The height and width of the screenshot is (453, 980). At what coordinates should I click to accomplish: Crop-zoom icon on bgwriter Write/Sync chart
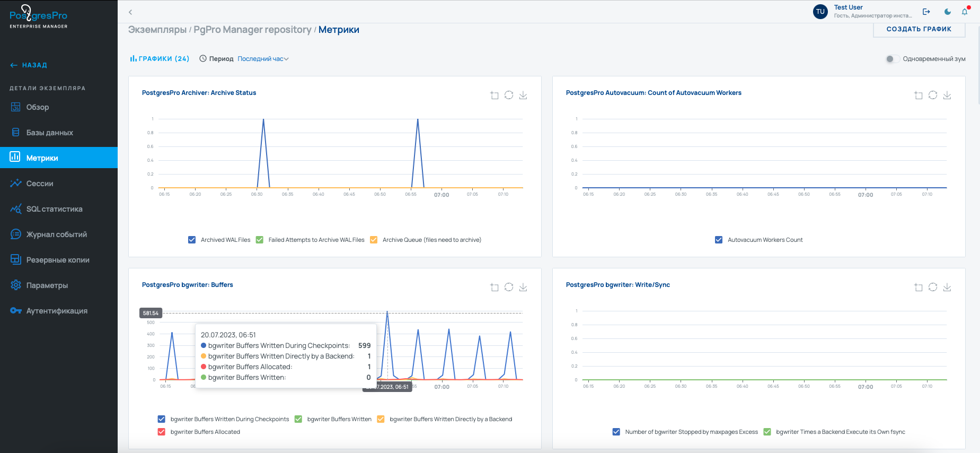pyautogui.click(x=919, y=287)
